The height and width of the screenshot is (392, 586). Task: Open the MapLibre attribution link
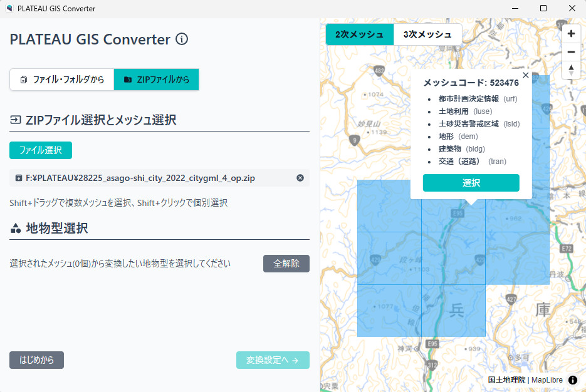pos(546,379)
